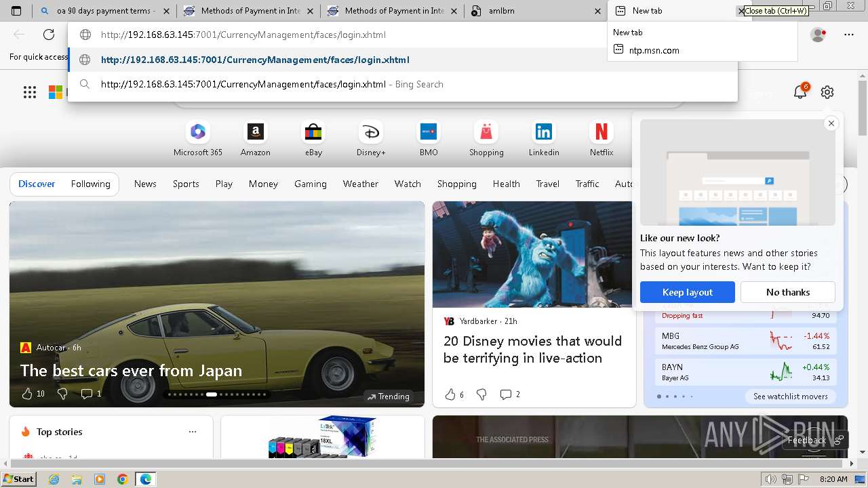
Task: Click the volume icon in system tray
Action: pos(771,479)
